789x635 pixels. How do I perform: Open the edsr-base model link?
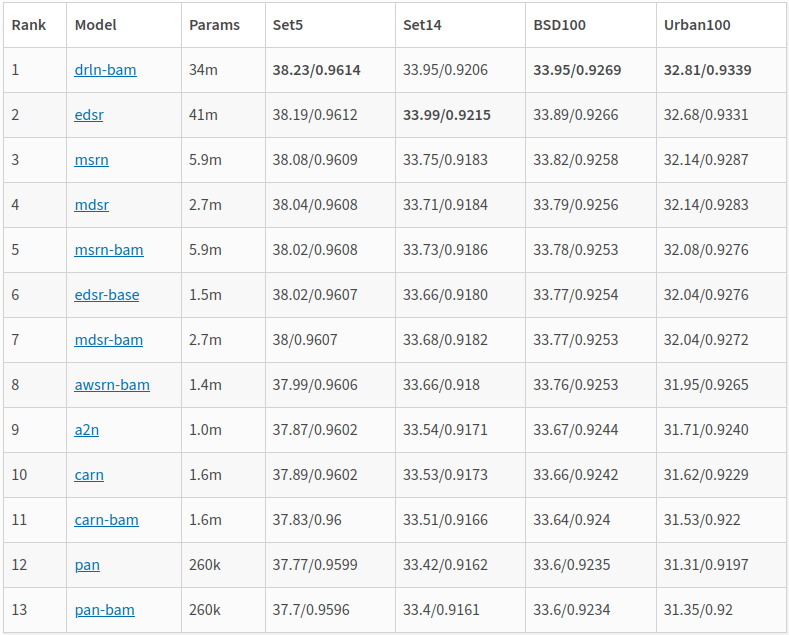pyautogui.click(x=107, y=295)
